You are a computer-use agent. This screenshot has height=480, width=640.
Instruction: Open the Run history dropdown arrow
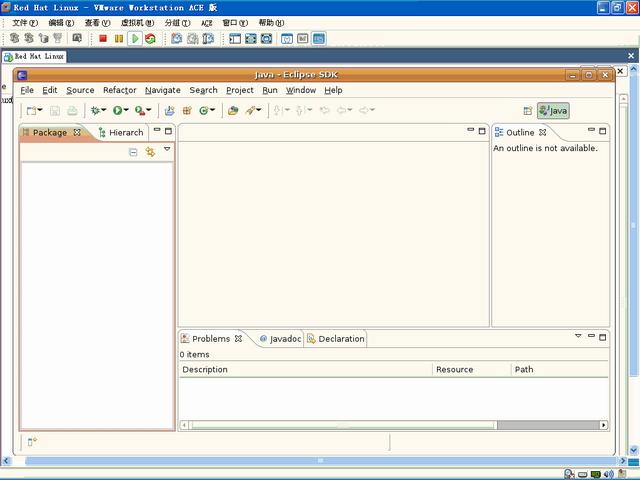[126, 110]
